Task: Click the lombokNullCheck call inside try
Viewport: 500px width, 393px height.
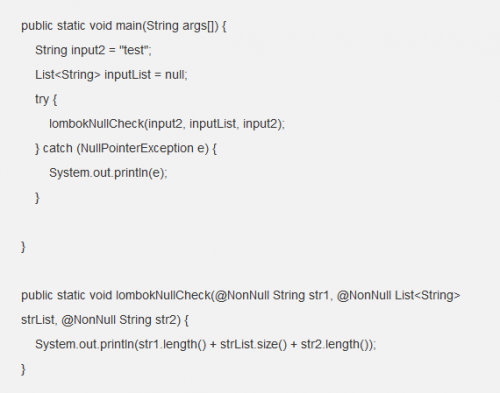Action: click(167, 124)
